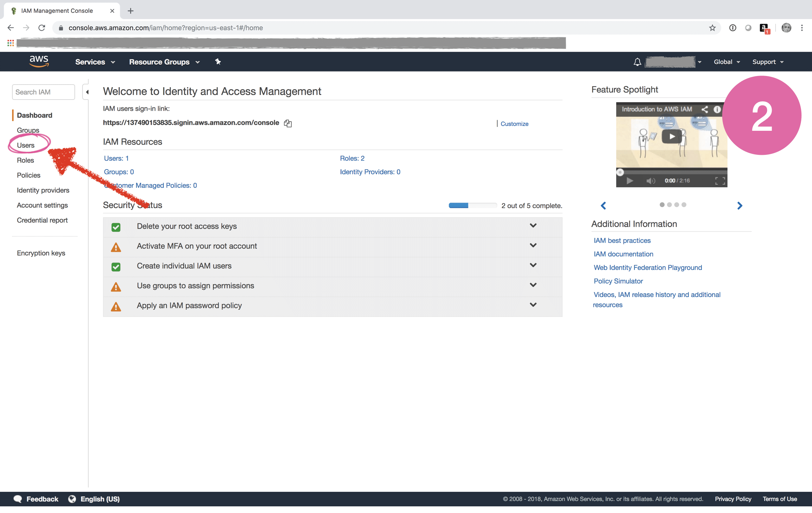Open a new browser tab
The height and width of the screenshot is (513, 812).
tap(131, 11)
